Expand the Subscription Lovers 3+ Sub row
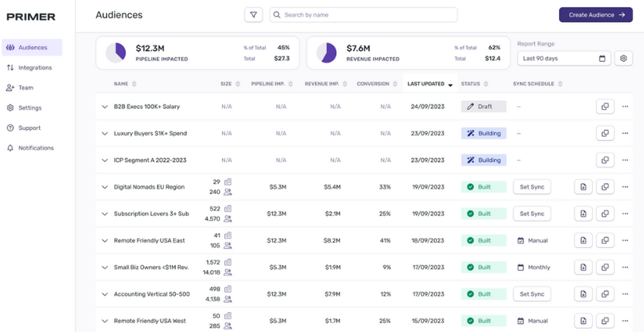 (105, 213)
